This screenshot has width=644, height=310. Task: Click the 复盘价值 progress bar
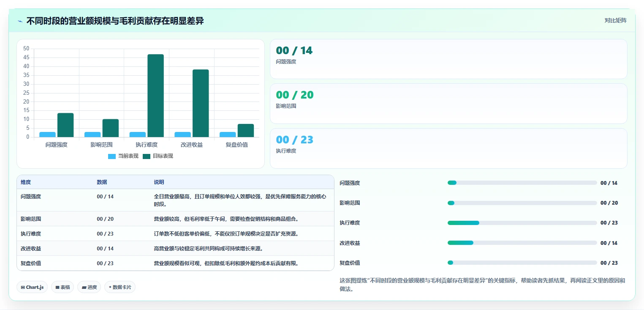tap(522, 263)
